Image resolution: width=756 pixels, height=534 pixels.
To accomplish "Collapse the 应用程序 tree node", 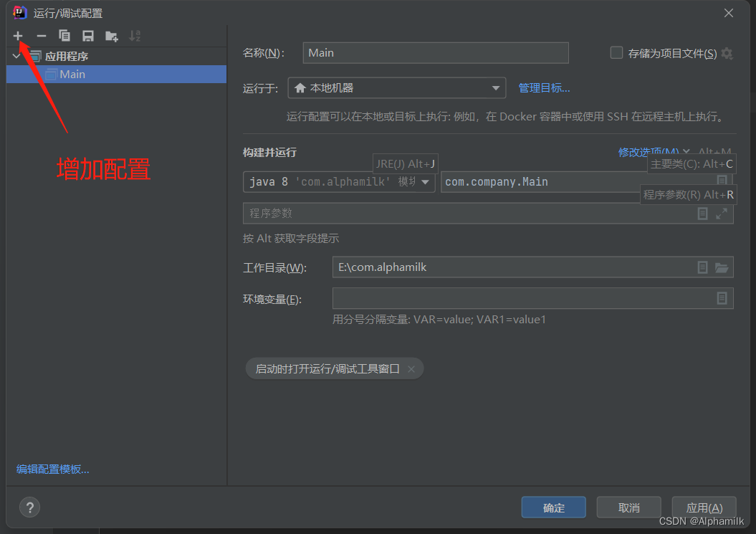I will 16,56.
